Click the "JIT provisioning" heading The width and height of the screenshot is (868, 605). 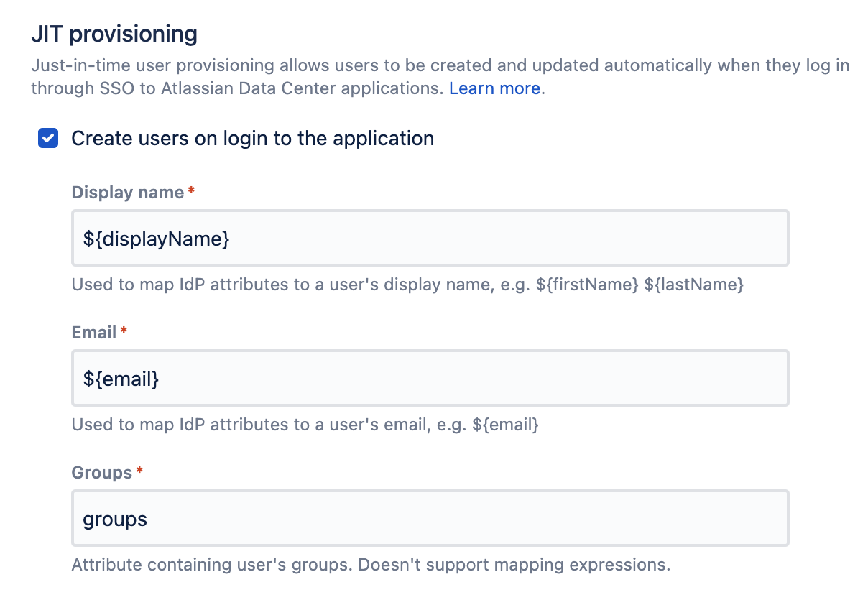[x=114, y=34]
